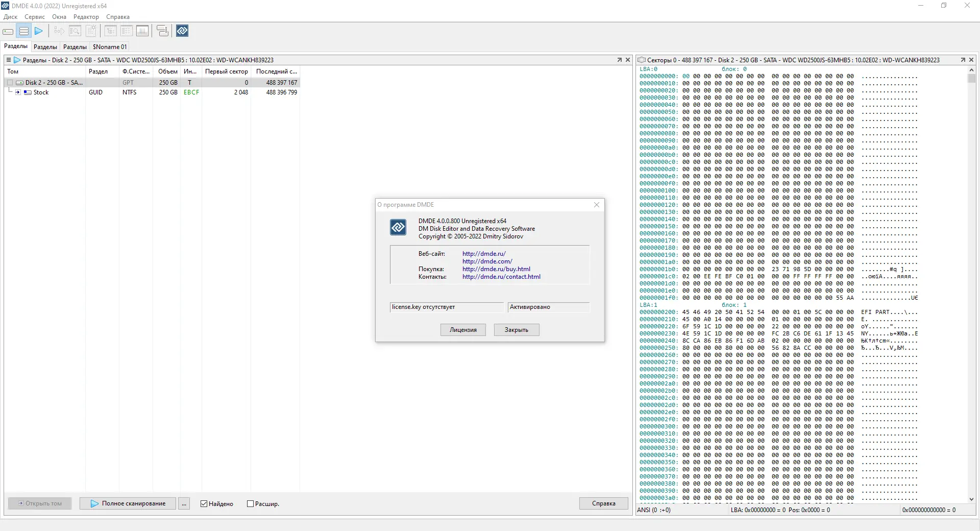The height and width of the screenshot is (531, 980).
Task: Click the hex view scrollbar thumb
Action: click(x=971, y=79)
